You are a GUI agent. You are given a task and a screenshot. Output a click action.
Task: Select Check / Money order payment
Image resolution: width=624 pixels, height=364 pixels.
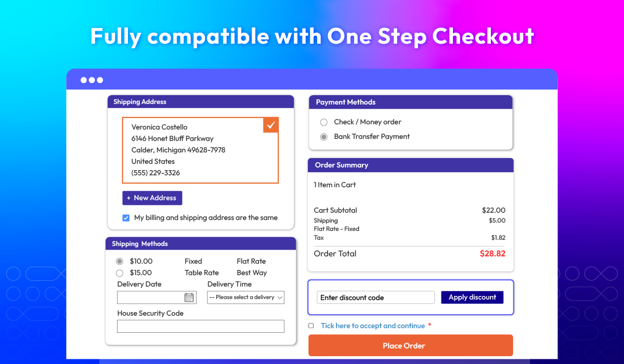point(323,122)
